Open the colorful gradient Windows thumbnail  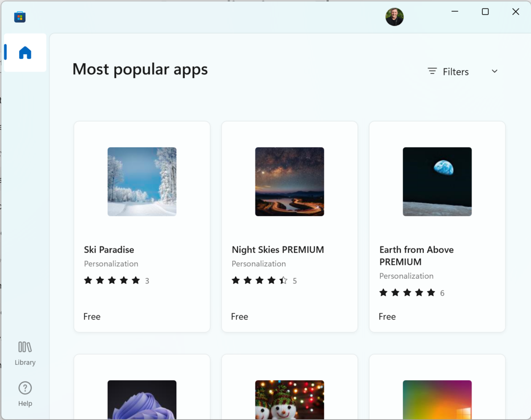(437, 399)
